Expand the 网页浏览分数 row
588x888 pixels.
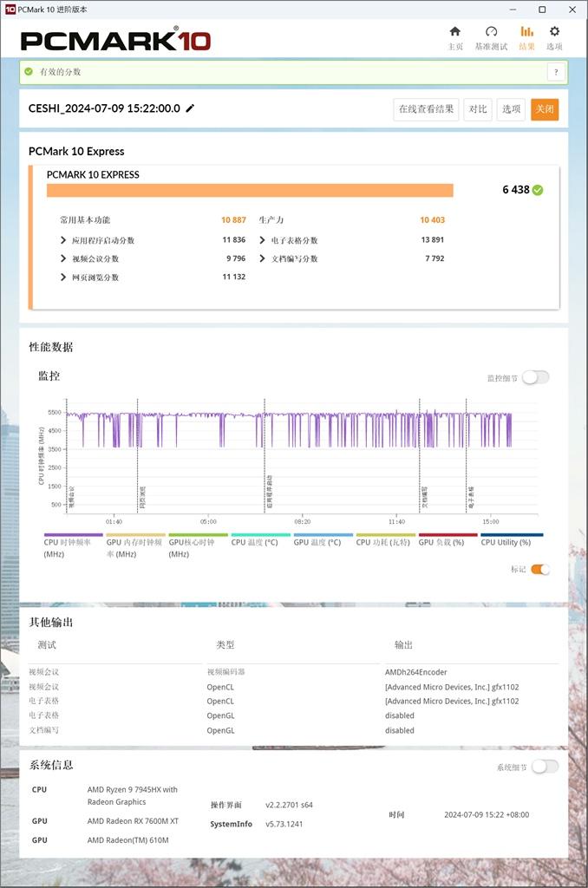(63, 277)
